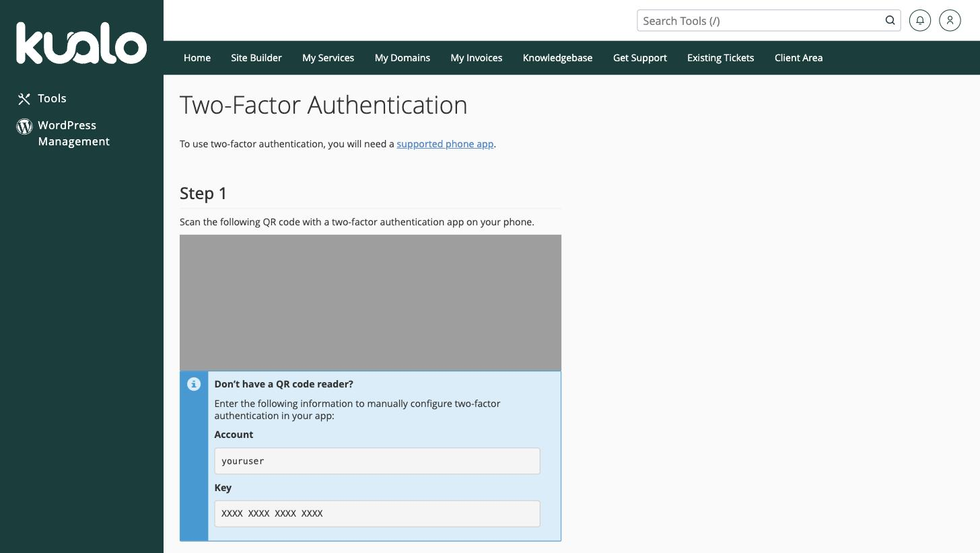Click "Scan the following QR code" instruction text

357,222
